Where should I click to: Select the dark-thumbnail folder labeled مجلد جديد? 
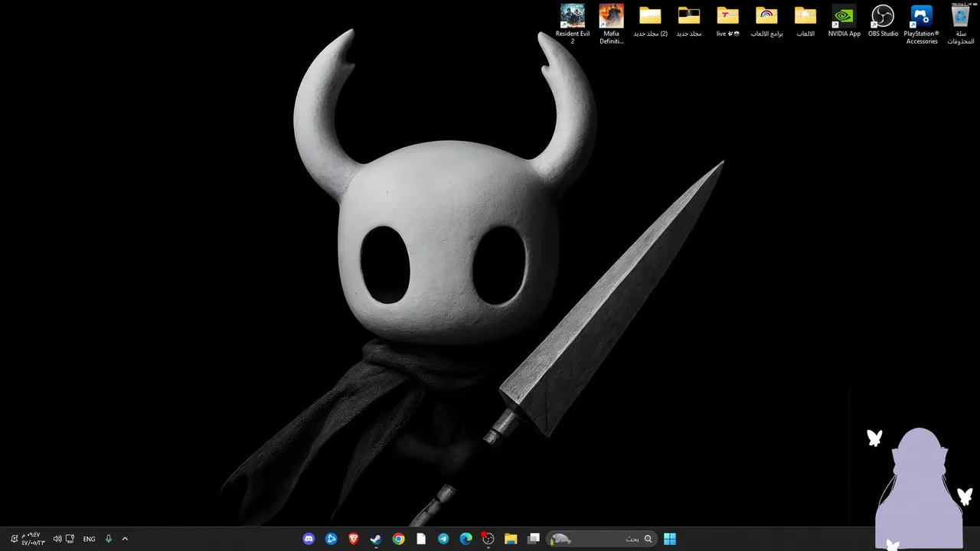[689, 21]
